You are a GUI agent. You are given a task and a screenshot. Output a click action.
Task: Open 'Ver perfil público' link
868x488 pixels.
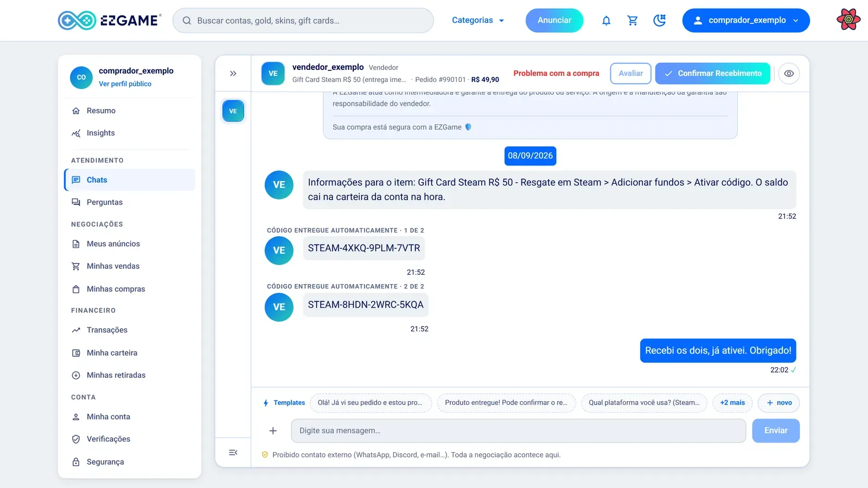point(125,84)
